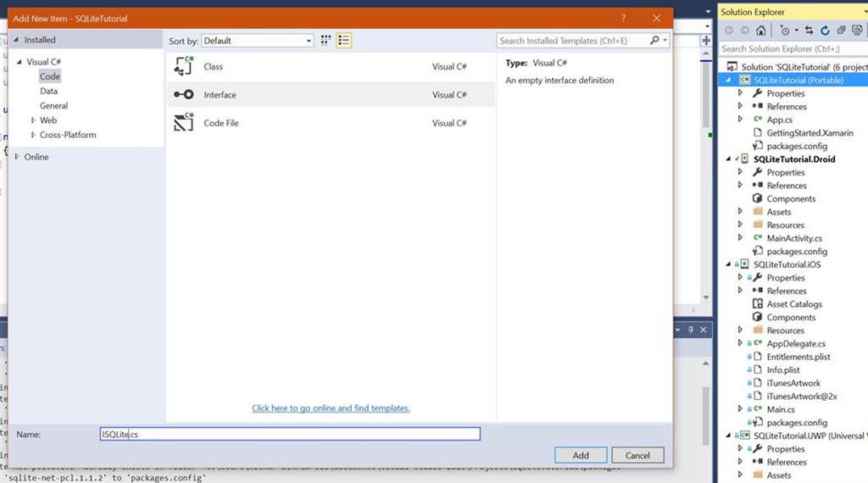Open search options dropdown in template search

pyautogui.click(x=665, y=41)
